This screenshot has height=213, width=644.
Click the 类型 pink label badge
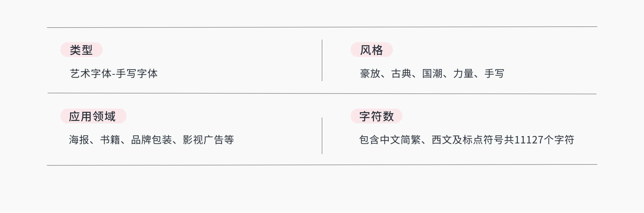pyautogui.click(x=82, y=50)
